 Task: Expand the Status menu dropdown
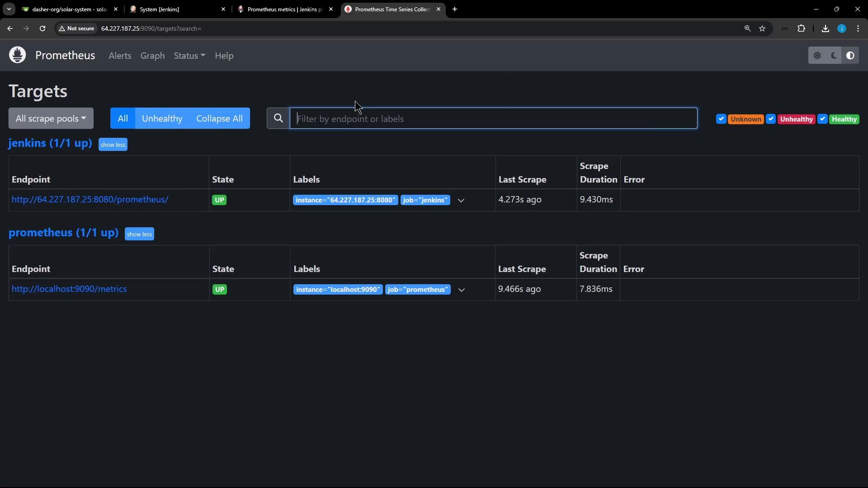click(x=189, y=56)
